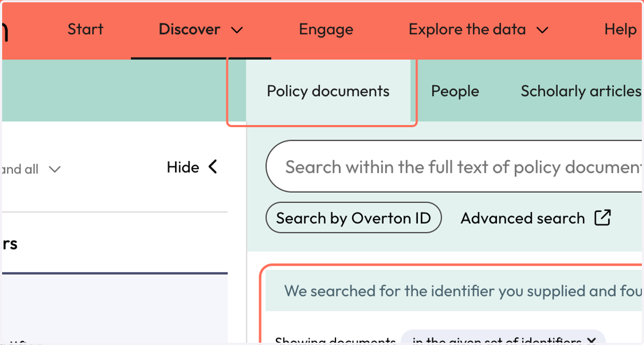Viewport: 644px width, 345px height.
Task: Click the left chevron next to Hide
Action: (213, 167)
